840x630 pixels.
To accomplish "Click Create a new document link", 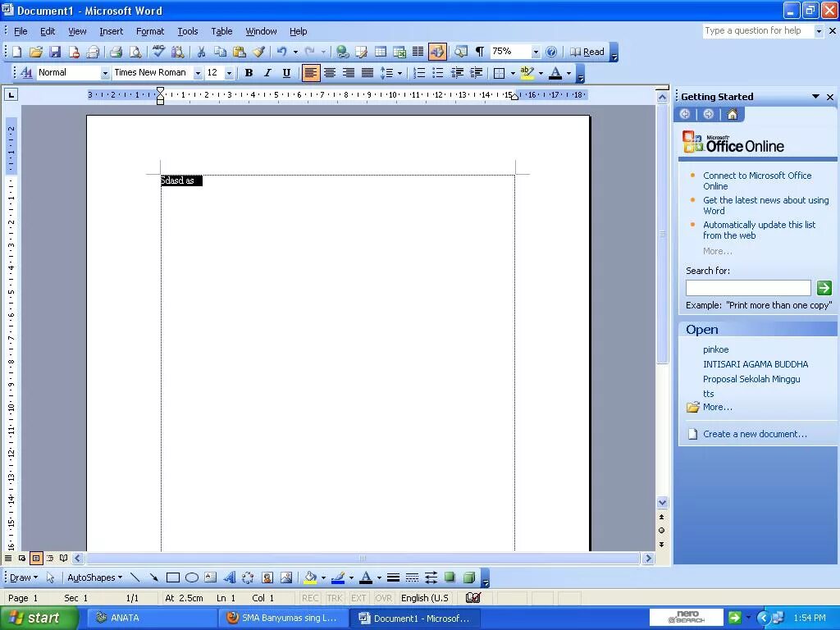I will 755,435.
